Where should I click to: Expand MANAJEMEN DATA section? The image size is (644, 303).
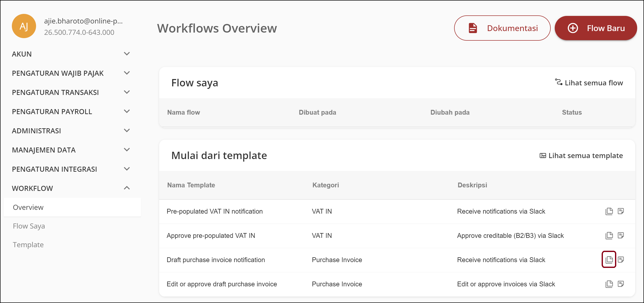[x=127, y=150]
